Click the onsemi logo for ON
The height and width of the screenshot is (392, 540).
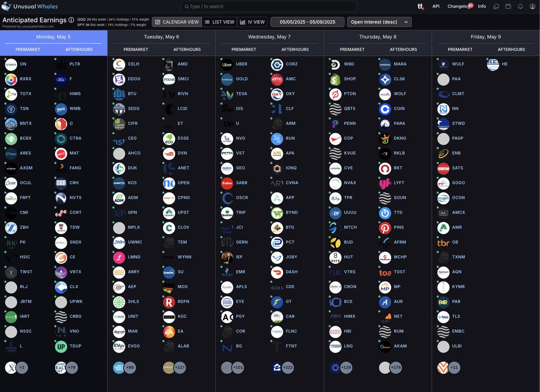coord(11,65)
